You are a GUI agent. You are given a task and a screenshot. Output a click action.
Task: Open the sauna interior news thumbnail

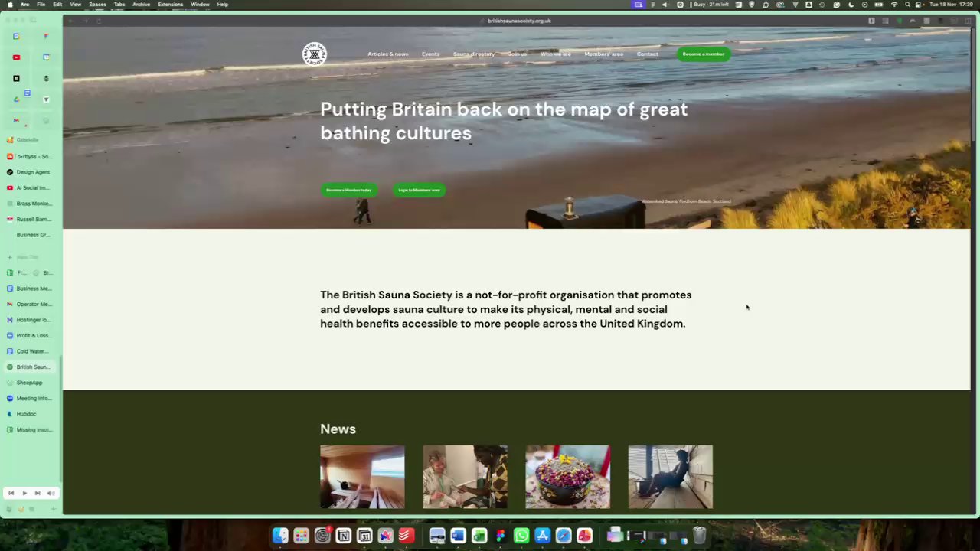[x=362, y=477]
